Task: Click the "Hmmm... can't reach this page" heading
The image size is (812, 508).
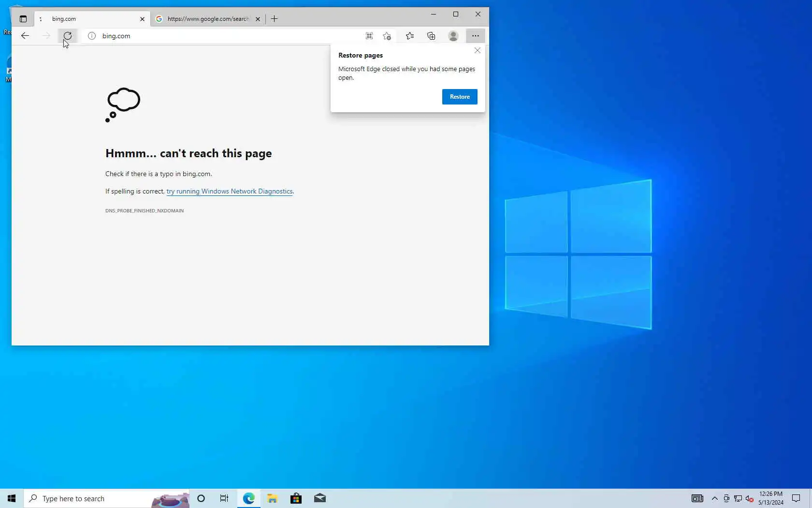Action: [x=188, y=153]
